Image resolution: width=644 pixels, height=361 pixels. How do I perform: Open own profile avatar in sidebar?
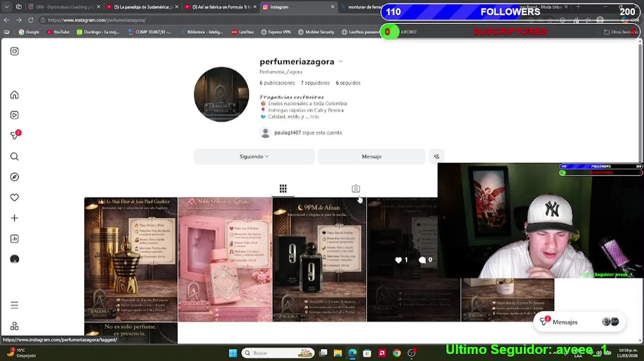click(15, 259)
